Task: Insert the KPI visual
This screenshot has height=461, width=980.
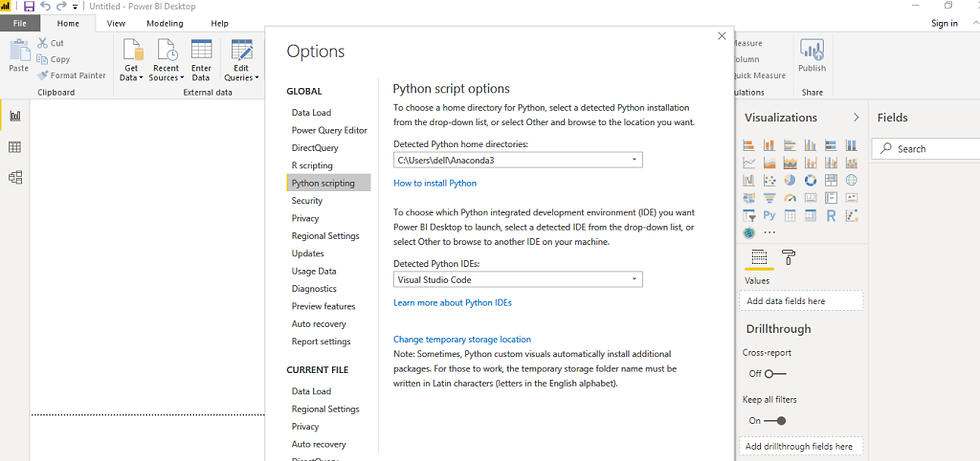Action: [x=851, y=197]
